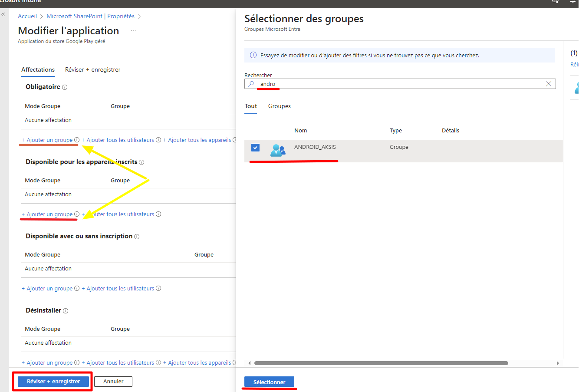Click the blue Réviser + enregistrer button
The width and height of the screenshot is (579, 392).
(x=53, y=381)
